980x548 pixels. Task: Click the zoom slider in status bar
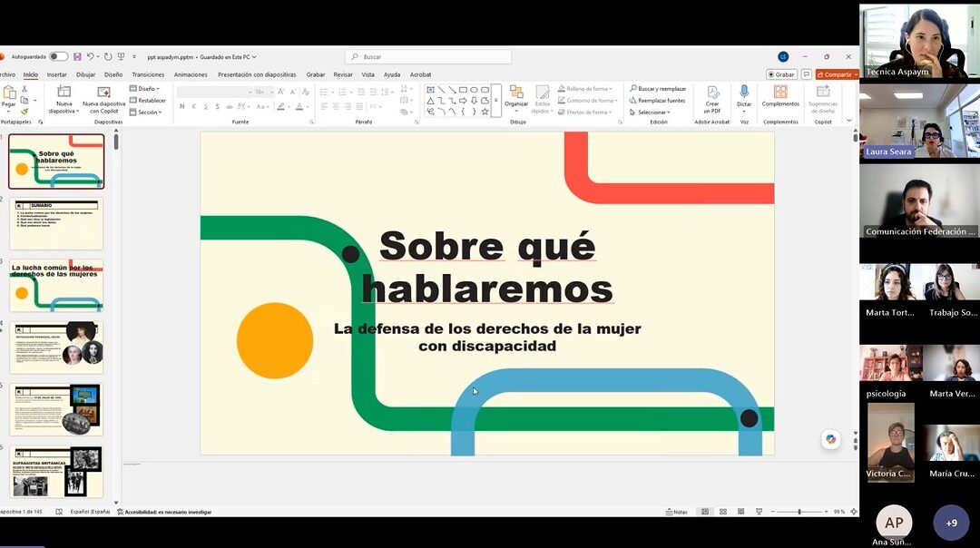[x=799, y=512]
